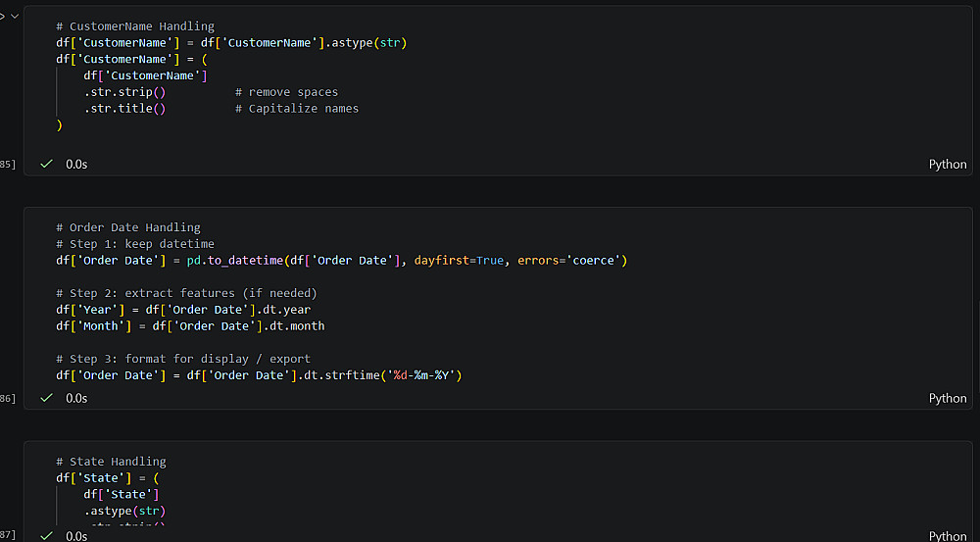
Task: Click the green success checkmark of cell 86
Action: [46, 398]
